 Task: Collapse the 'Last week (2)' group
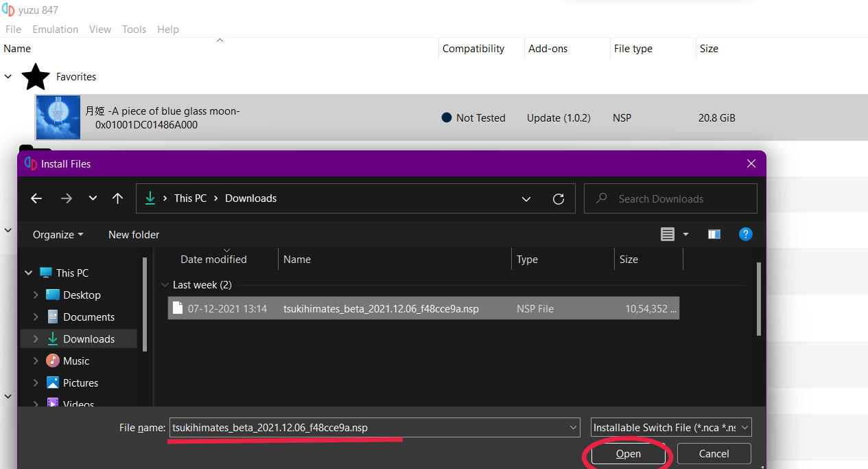[x=165, y=285]
